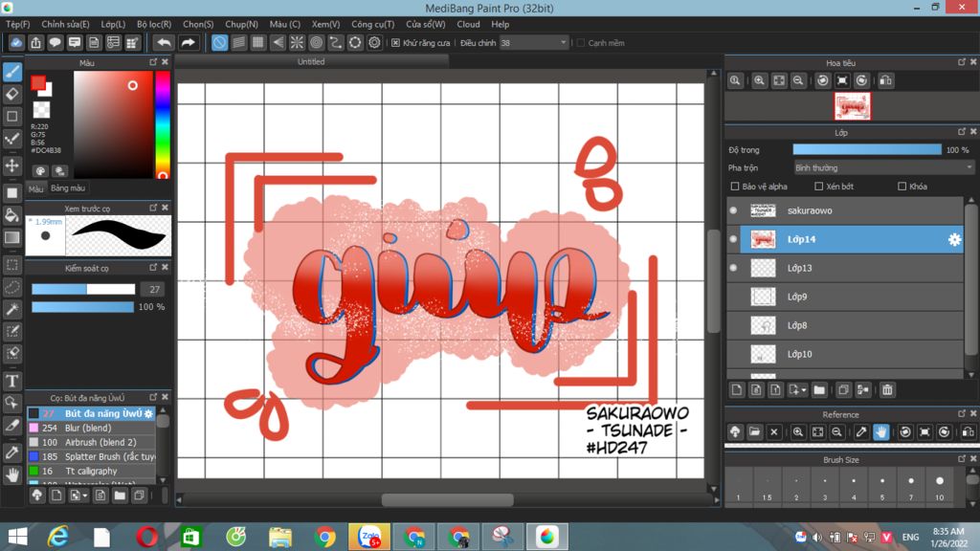
Task: Enable Bảo vệ alpha checkbox
Action: click(x=735, y=187)
